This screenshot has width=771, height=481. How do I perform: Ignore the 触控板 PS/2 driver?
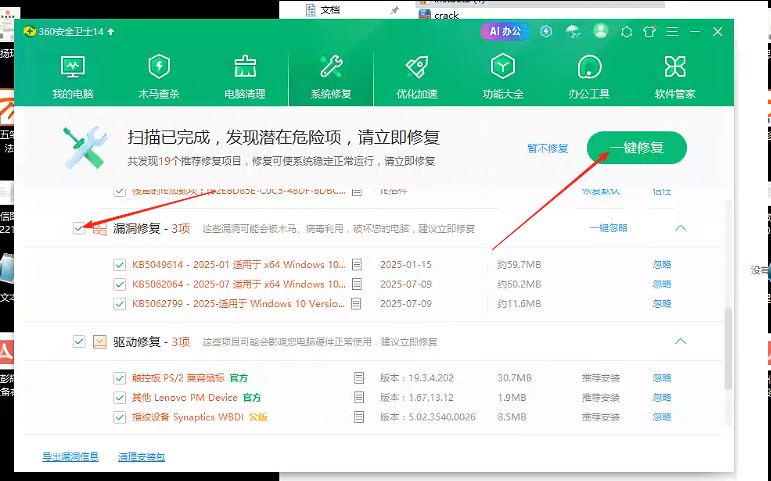click(662, 378)
